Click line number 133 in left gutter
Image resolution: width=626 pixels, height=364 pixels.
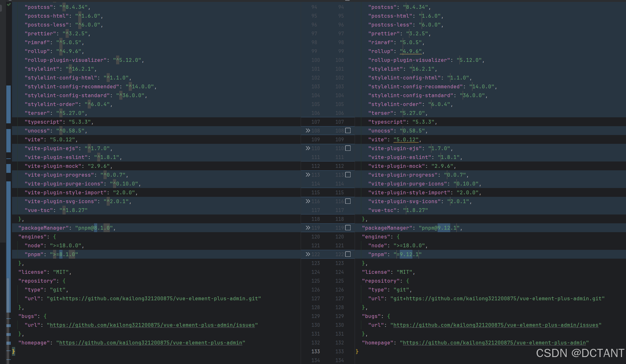(315, 352)
